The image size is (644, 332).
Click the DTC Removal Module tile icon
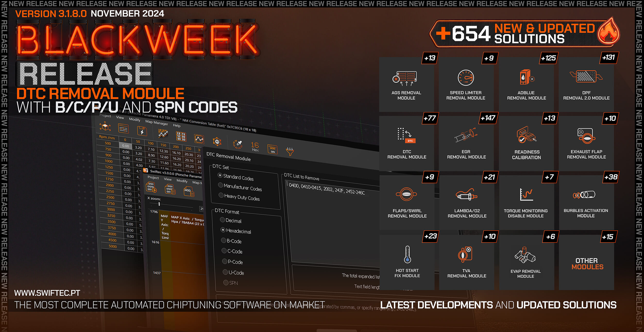pos(406,135)
